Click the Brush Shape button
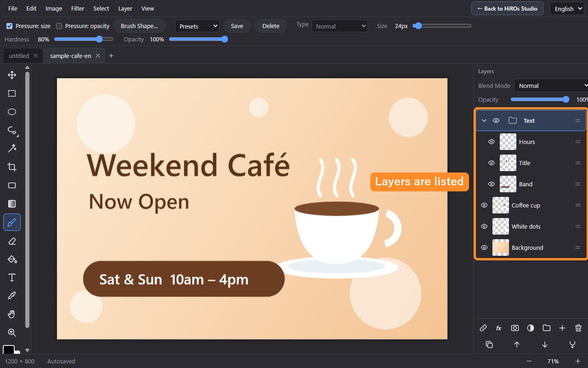 point(139,26)
